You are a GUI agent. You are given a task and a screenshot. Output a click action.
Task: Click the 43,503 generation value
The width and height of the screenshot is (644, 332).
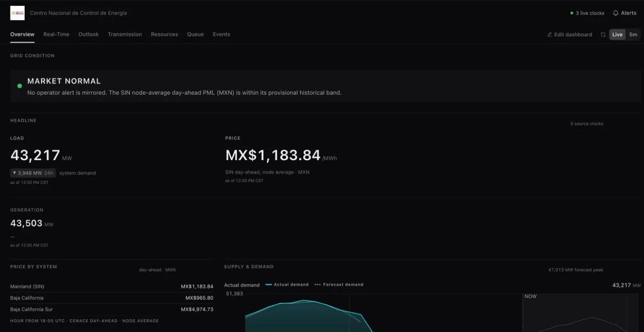pos(26,223)
